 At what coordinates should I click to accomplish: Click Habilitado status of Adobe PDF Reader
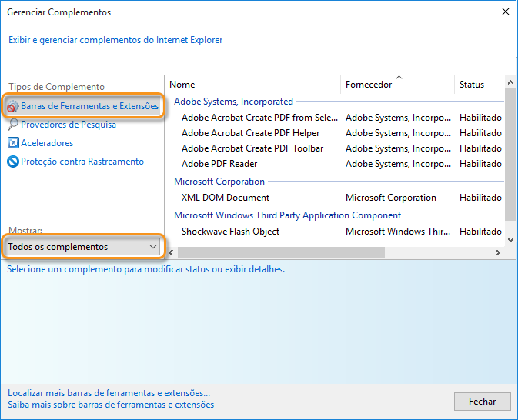click(480, 164)
